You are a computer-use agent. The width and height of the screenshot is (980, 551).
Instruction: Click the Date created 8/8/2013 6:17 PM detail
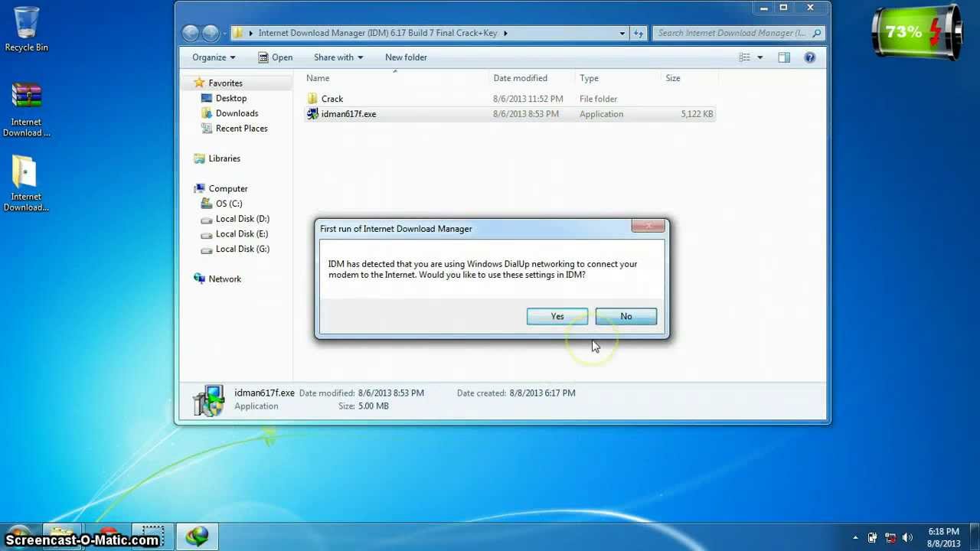(516, 393)
